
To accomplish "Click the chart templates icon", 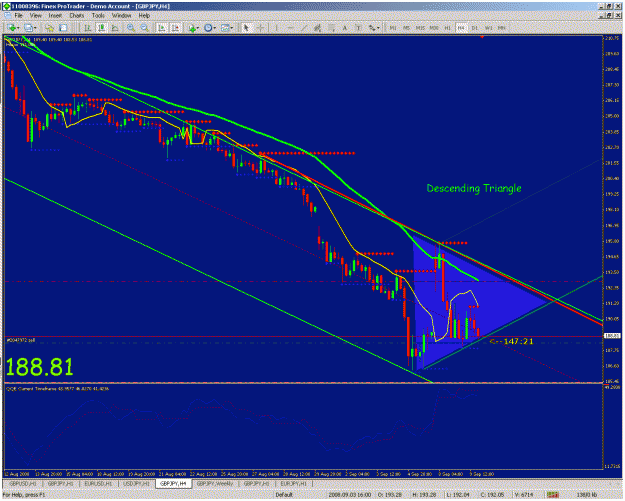I will click(x=225, y=28).
